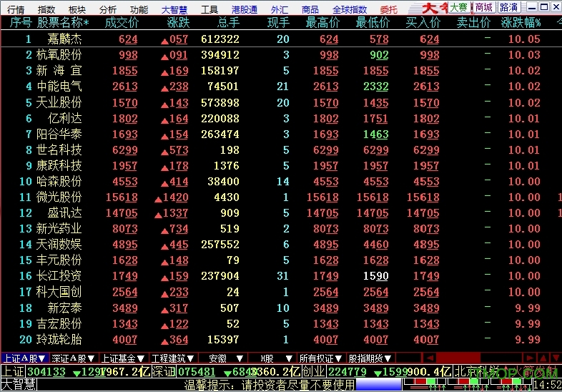The image size is (562, 392).
Task: Click the 商城 button
Action: click(x=484, y=7)
